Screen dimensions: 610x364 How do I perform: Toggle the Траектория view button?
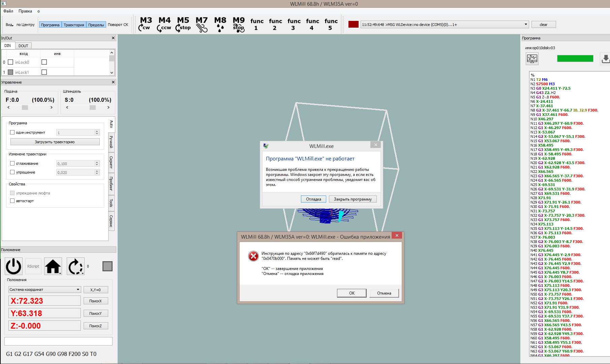[x=74, y=25]
